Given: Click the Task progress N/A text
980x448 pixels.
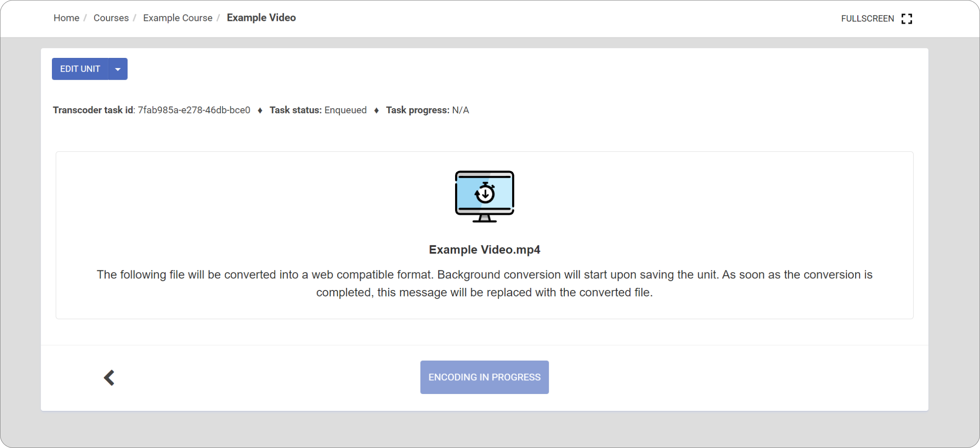Looking at the screenshot, I should point(427,110).
